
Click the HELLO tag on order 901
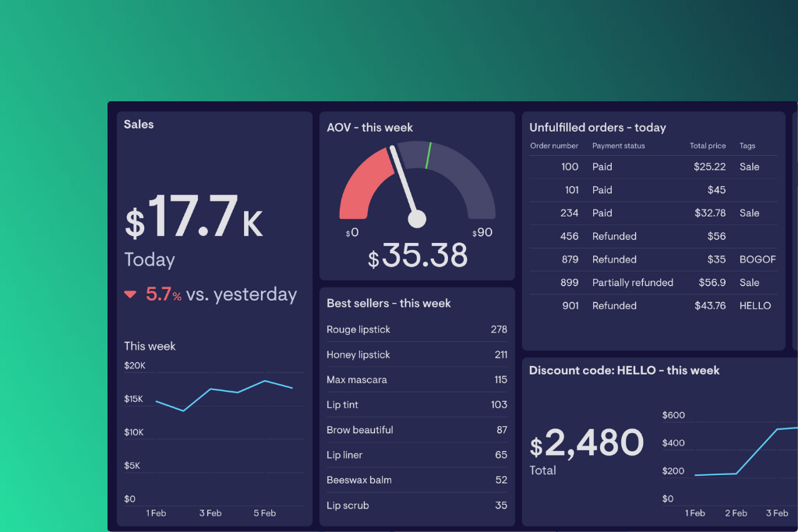click(755, 306)
